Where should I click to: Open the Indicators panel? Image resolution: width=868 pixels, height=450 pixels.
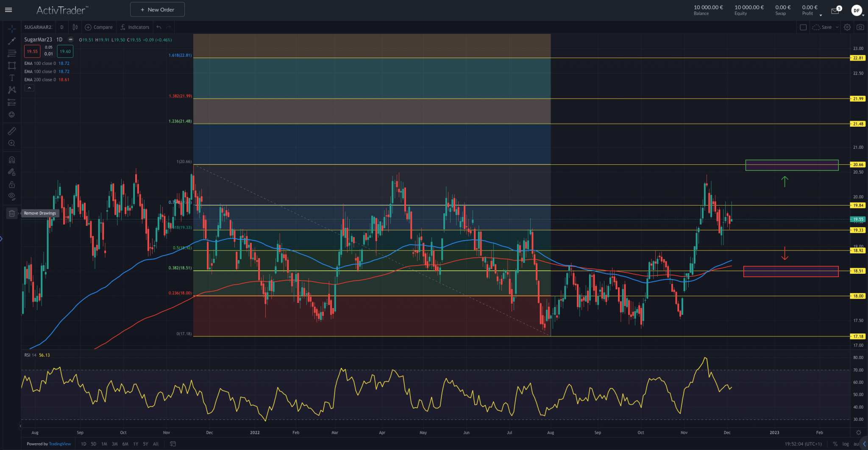click(x=135, y=27)
